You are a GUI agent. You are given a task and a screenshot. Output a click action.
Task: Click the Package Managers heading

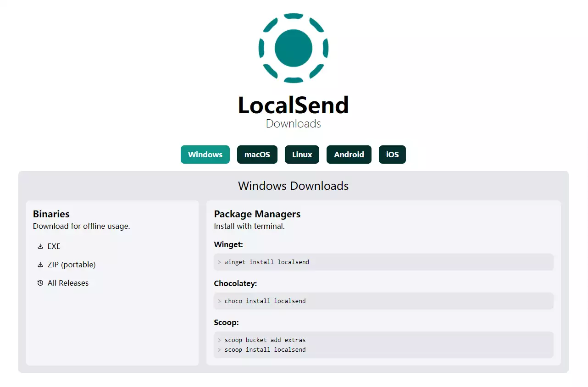point(257,214)
